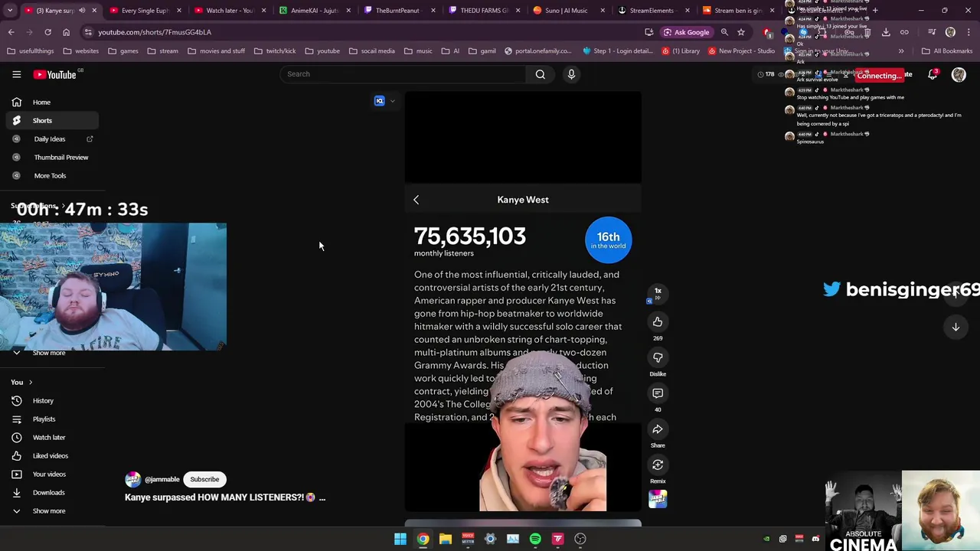980x551 pixels.
Task: Open Home in the sidebar
Action: tap(42, 102)
